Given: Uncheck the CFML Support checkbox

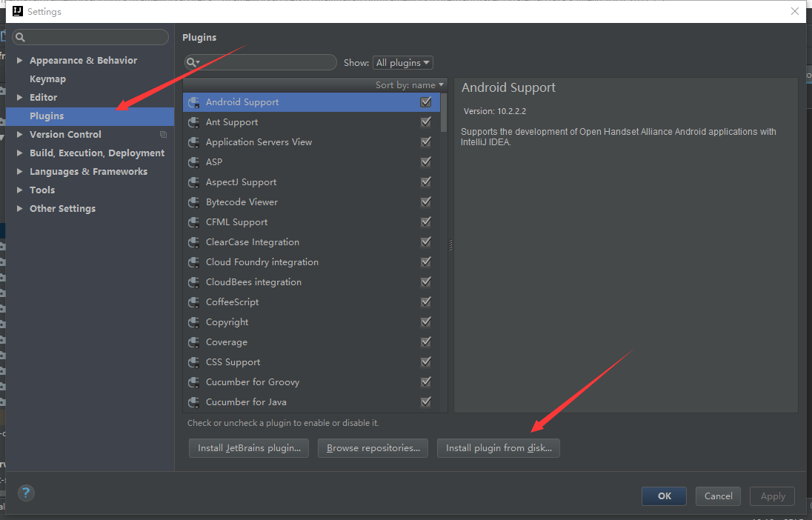Looking at the screenshot, I should click(x=426, y=221).
